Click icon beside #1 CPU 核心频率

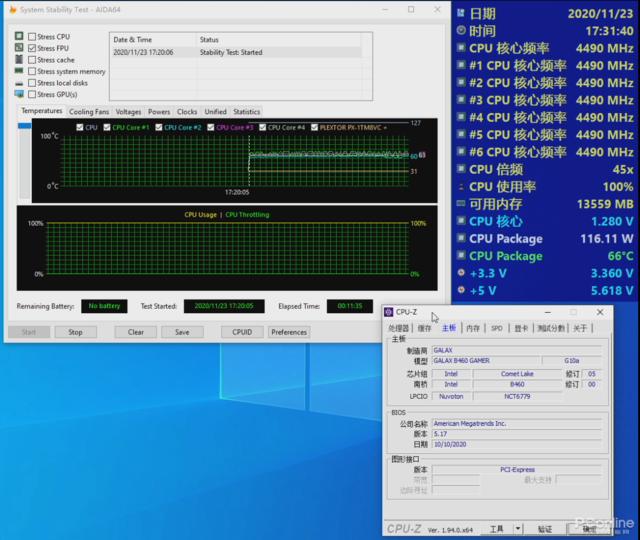[461, 65]
